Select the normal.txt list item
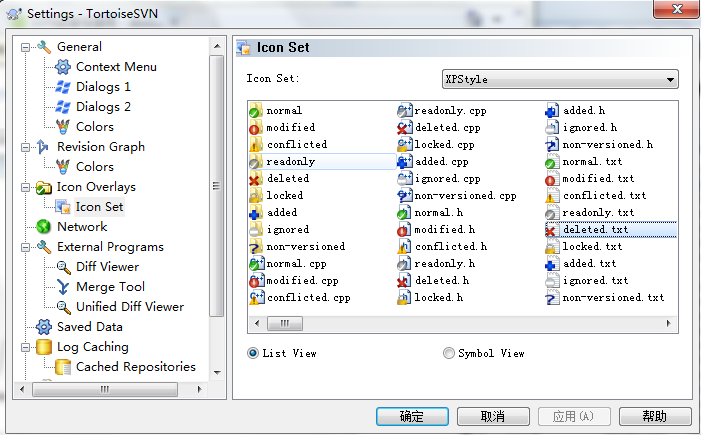The image size is (701, 435). (584, 161)
